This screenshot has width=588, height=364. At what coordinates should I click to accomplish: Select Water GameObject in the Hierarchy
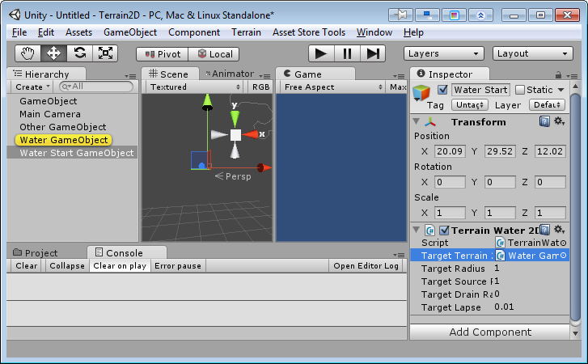coord(64,140)
